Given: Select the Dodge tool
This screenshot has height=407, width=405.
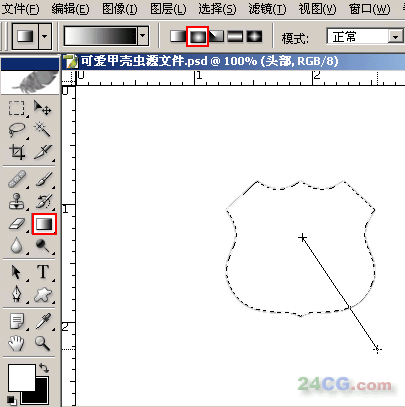Looking at the screenshot, I should coord(43,246).
